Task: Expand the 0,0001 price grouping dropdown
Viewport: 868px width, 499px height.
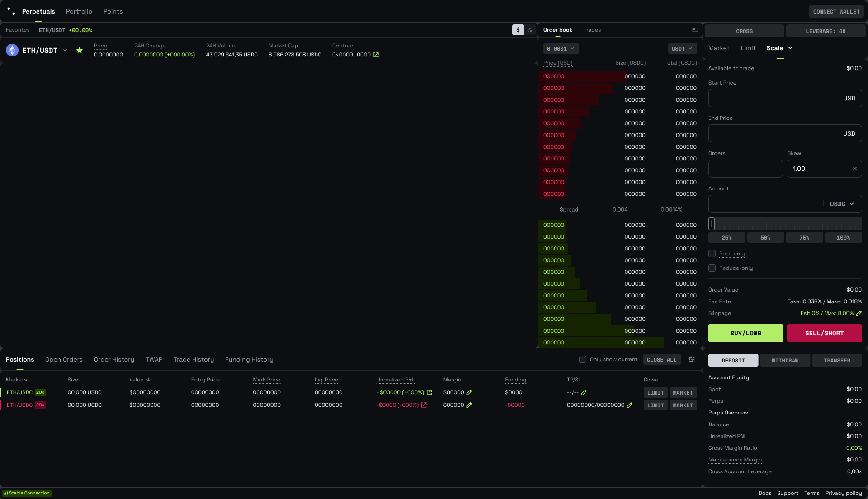Action: click(x=561, y=48)
